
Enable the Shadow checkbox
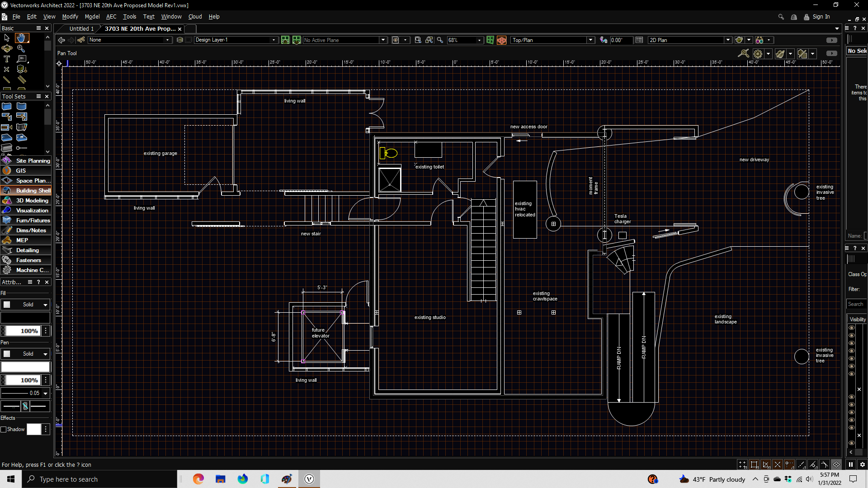click(4, 429)
